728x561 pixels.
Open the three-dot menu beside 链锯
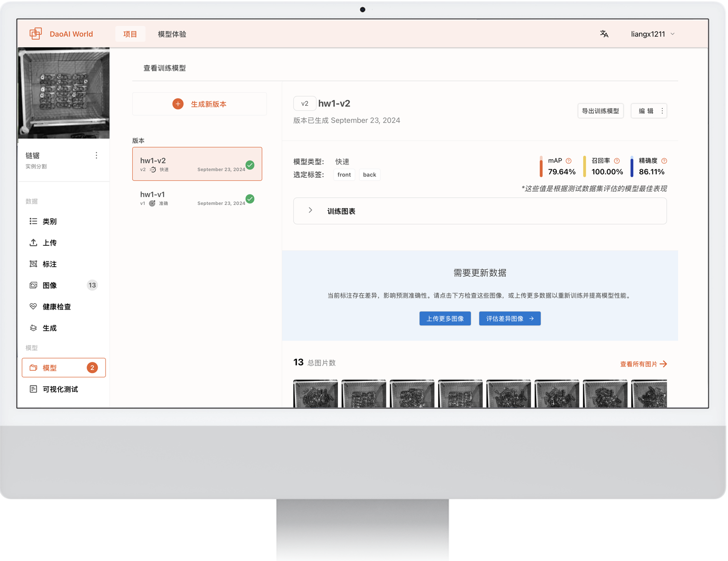tap(97, 155)
